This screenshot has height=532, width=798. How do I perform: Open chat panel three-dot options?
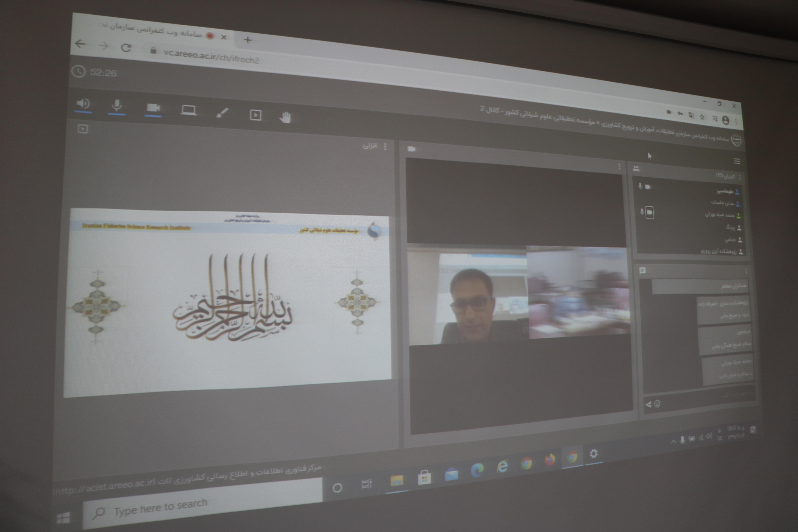746,271
